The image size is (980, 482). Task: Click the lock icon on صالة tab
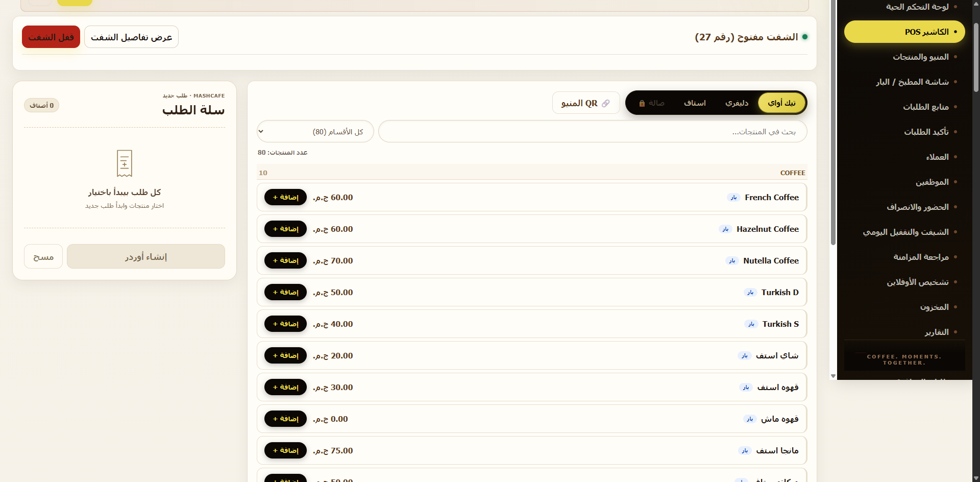[x=642, y=103]
